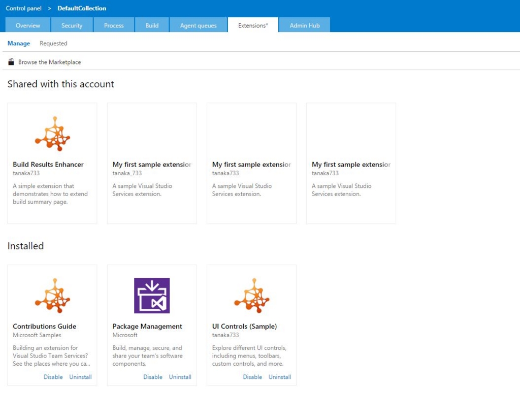Uninstall the UI Controls (Sample) extension

[280, 377]
